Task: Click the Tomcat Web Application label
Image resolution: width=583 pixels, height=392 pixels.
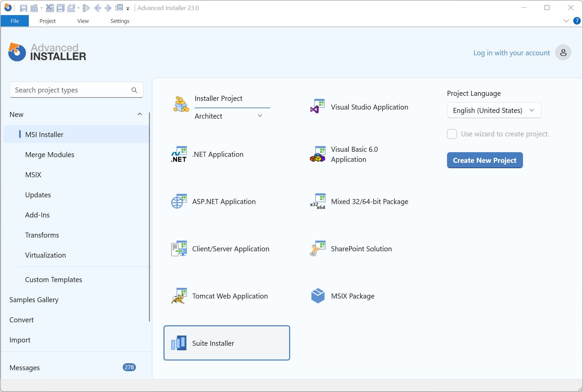Action: (x=230, y=296)
